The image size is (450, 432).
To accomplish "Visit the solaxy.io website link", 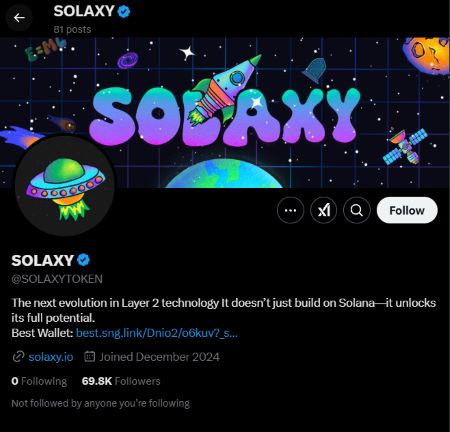I will coord(51,357).
